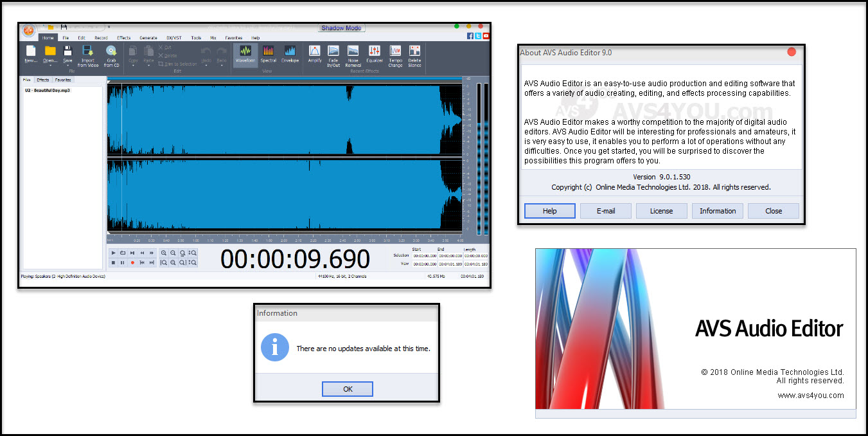Open the Facebook link icon

[x=470, y=36]
